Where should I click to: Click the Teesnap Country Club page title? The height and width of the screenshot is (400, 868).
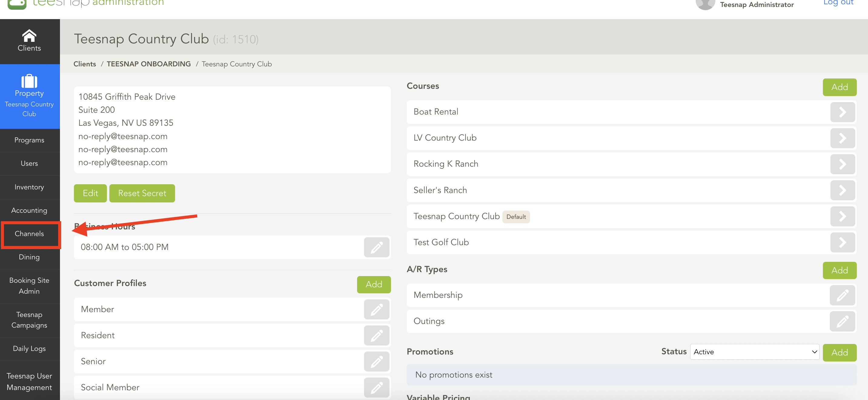[141, 39]
